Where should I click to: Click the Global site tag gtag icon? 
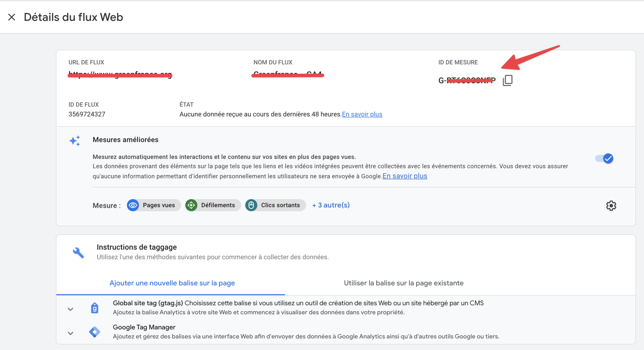[94, 308]
